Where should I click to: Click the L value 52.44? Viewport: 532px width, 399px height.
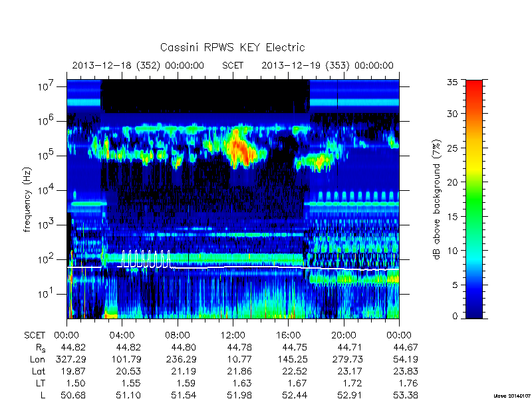tap(295, 395)
